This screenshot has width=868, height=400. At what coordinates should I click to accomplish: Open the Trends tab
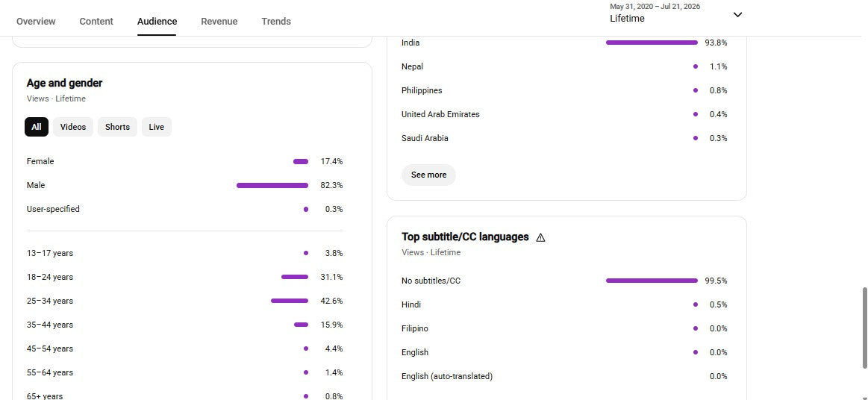coord(276,21)
